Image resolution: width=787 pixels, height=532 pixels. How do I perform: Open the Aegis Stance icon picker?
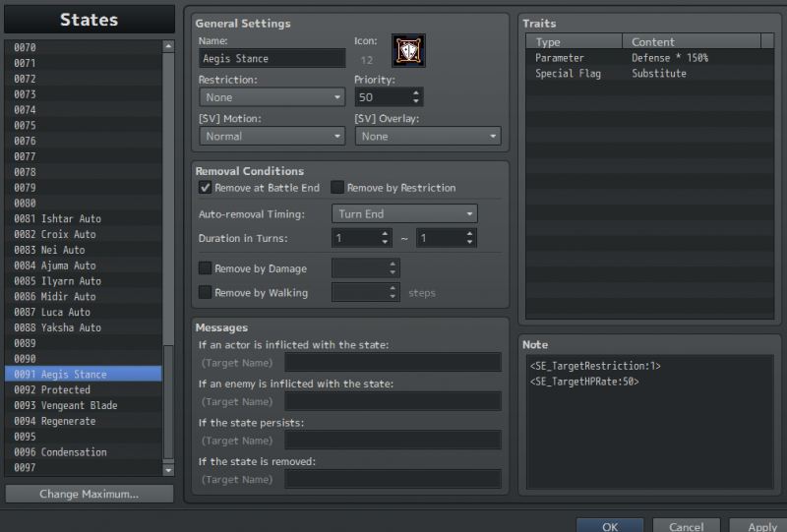tap(408, 51)
